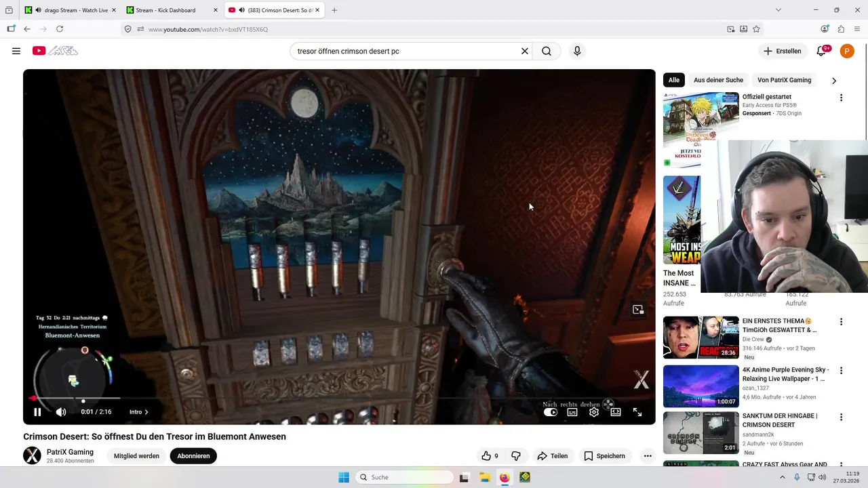
Task: Open the PatriX Gaming channel avatar
Action: (x=32, y=456)
